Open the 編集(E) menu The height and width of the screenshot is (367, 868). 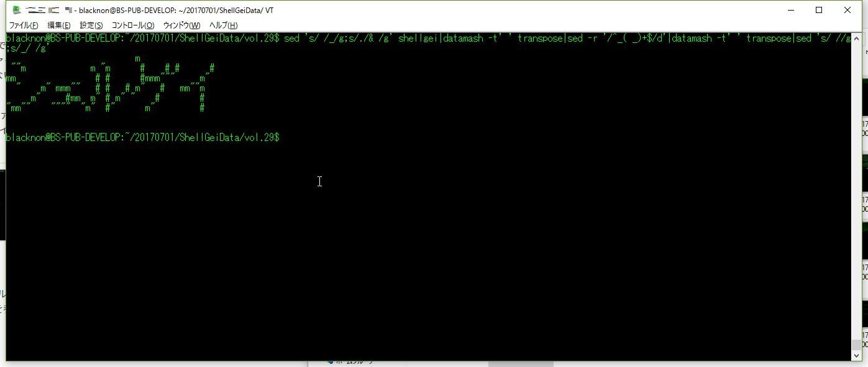tap(59, 25)
